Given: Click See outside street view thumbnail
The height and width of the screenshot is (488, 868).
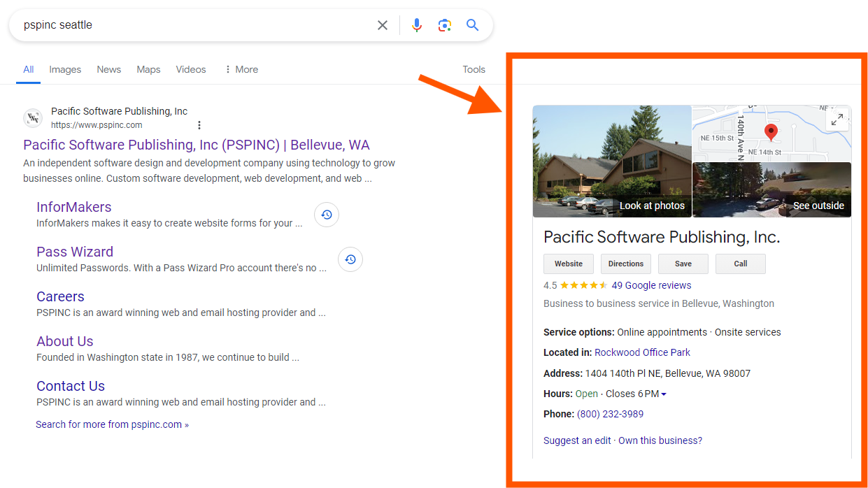Looking at the screenshot, I should 772,190.
